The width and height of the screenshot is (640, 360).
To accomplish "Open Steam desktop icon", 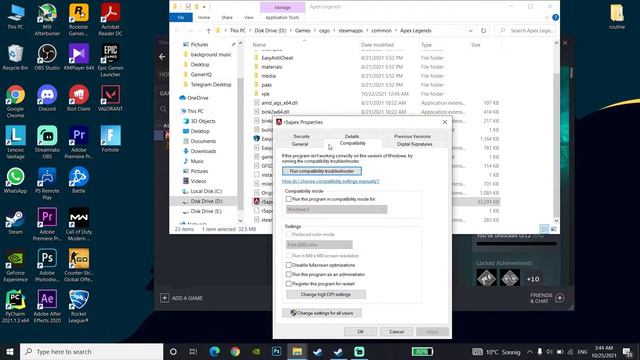I will coord(16,221).
